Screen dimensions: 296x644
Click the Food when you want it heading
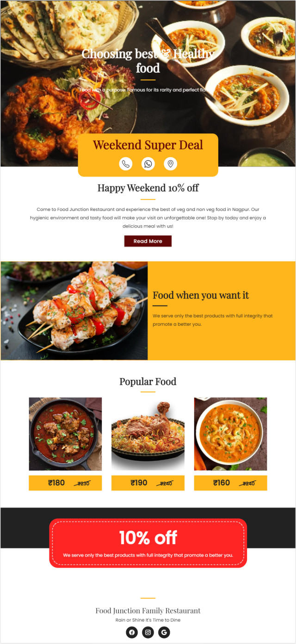(201, 295)
